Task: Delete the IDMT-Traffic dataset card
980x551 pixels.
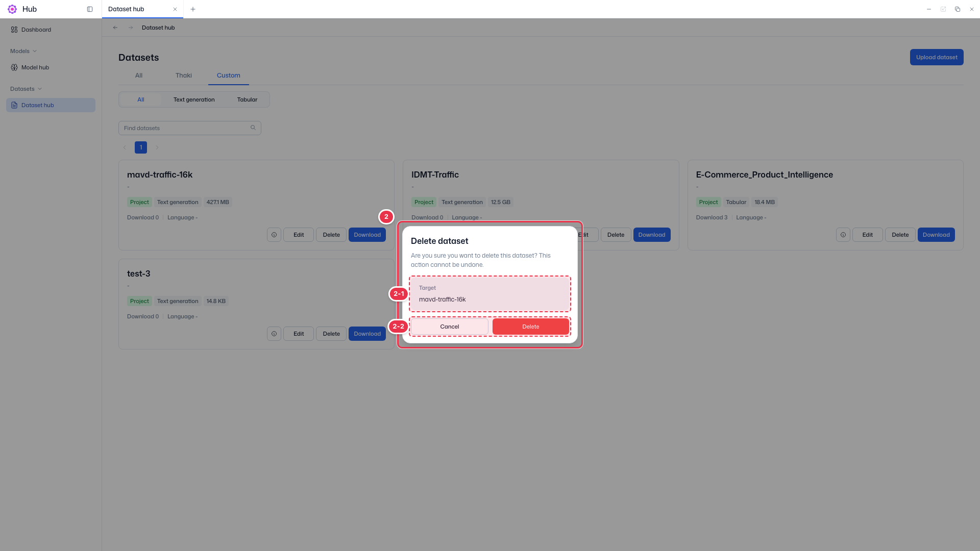Action: pos(616,235)
